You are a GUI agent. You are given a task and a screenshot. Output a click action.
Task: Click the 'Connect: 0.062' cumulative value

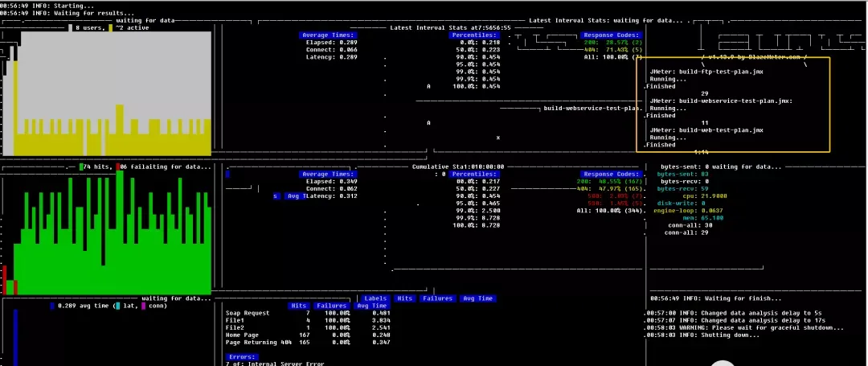click(x=332, y=188)
